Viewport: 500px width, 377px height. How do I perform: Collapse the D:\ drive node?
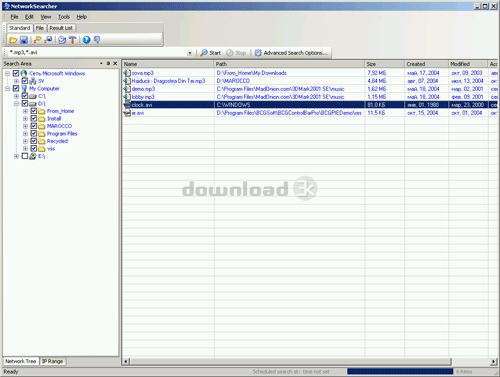click(x=16, y=104)
